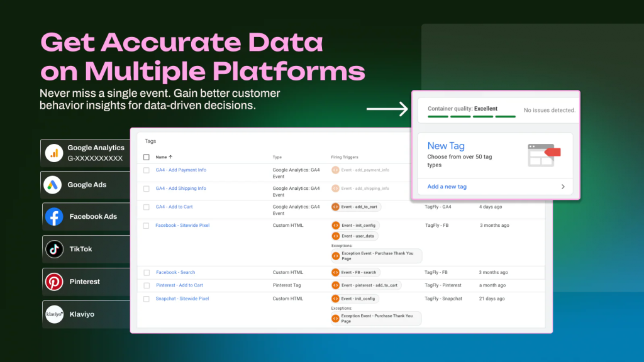Click the Event - init_config trigger for Snapchat
The image size is (644, 362).
(355, 299)
